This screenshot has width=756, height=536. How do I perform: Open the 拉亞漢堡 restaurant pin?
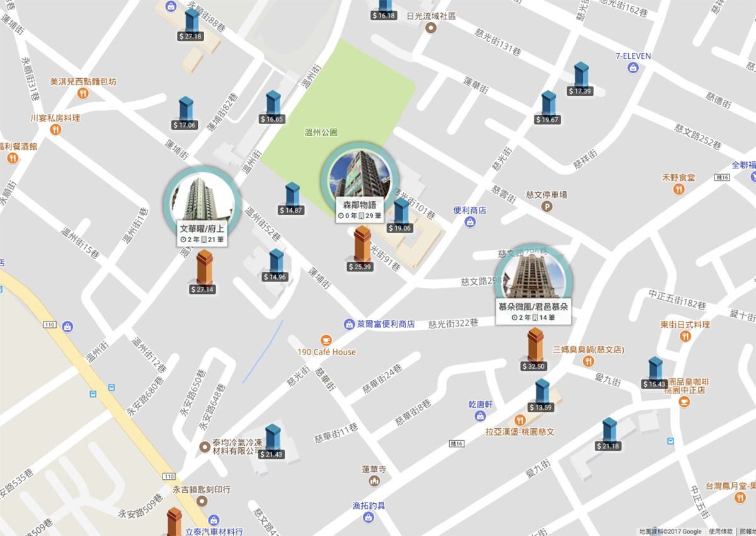[x=520, y=420]
